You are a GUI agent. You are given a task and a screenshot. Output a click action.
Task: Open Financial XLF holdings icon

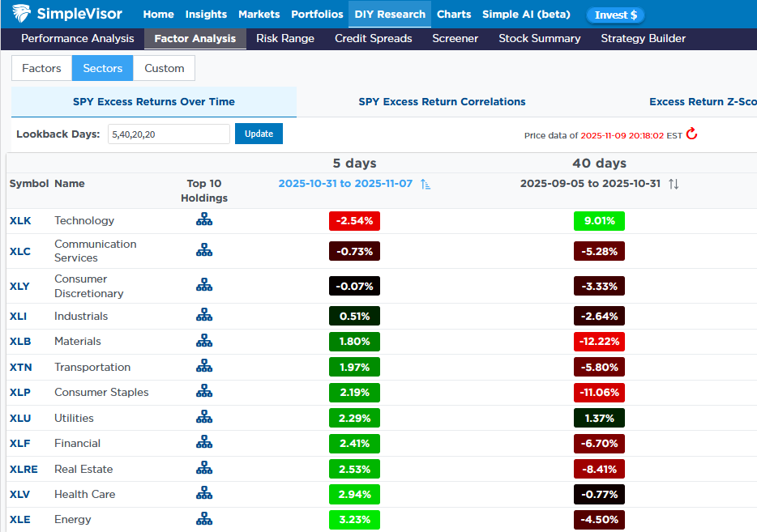[x=203, y=442]
